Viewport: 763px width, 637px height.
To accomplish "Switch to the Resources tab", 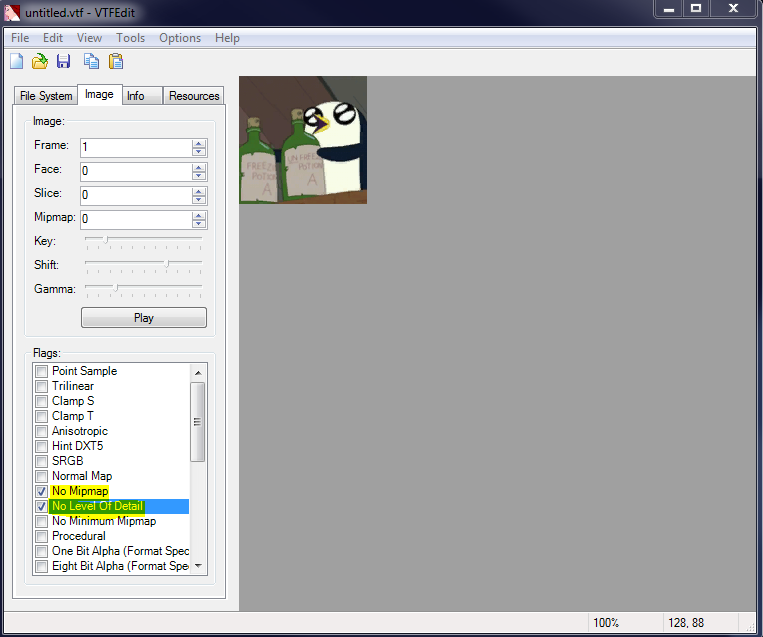I will [x=194, y=96].
